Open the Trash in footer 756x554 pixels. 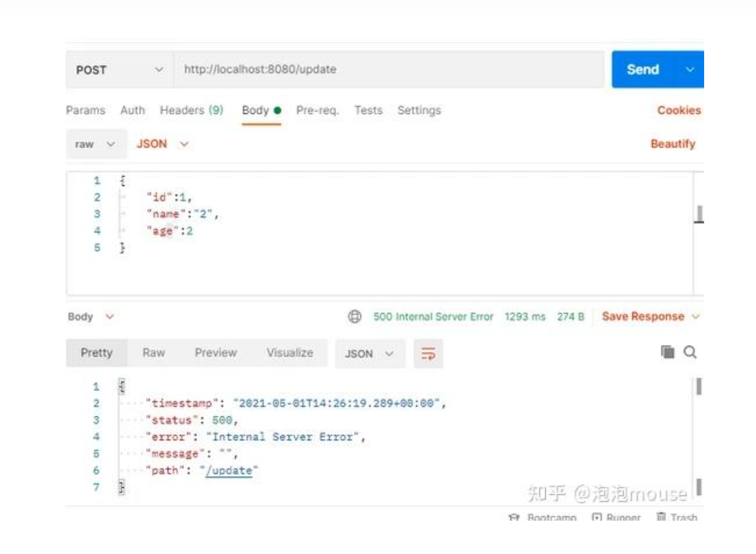[x=677, y=517]
